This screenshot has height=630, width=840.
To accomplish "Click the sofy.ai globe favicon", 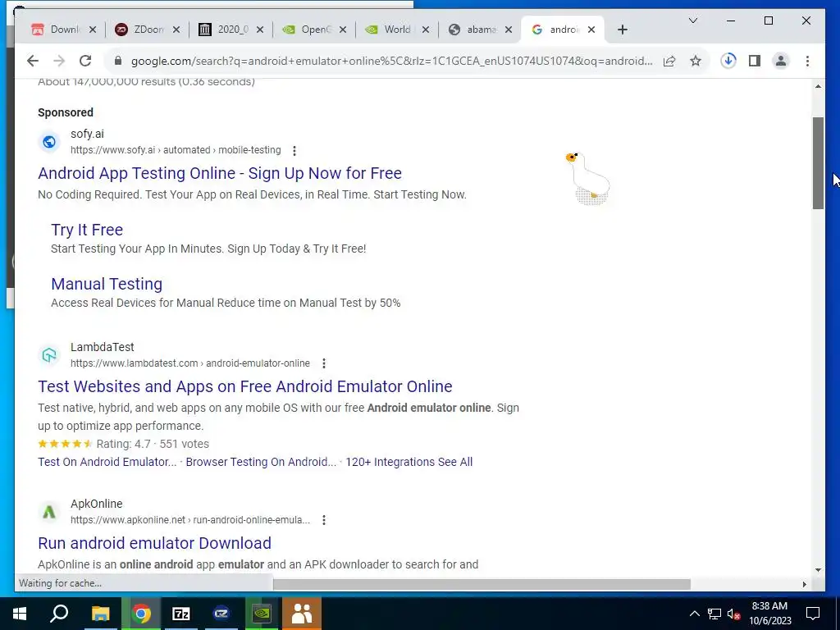I will pos(49,142).
